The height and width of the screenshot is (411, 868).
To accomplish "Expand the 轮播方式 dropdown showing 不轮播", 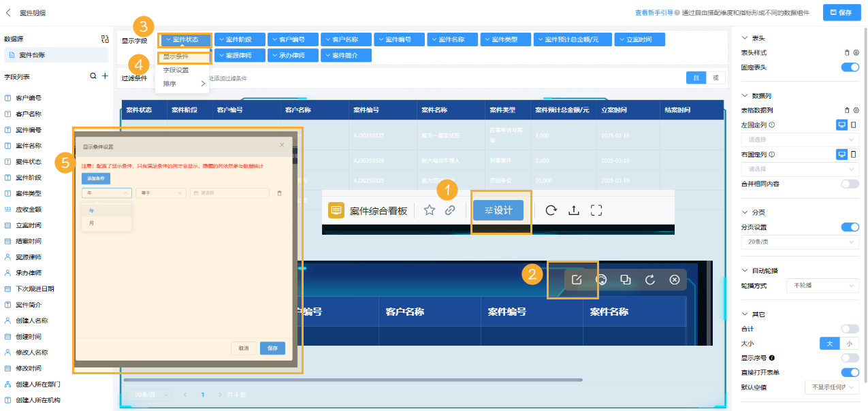I will (x=822, y=285).
